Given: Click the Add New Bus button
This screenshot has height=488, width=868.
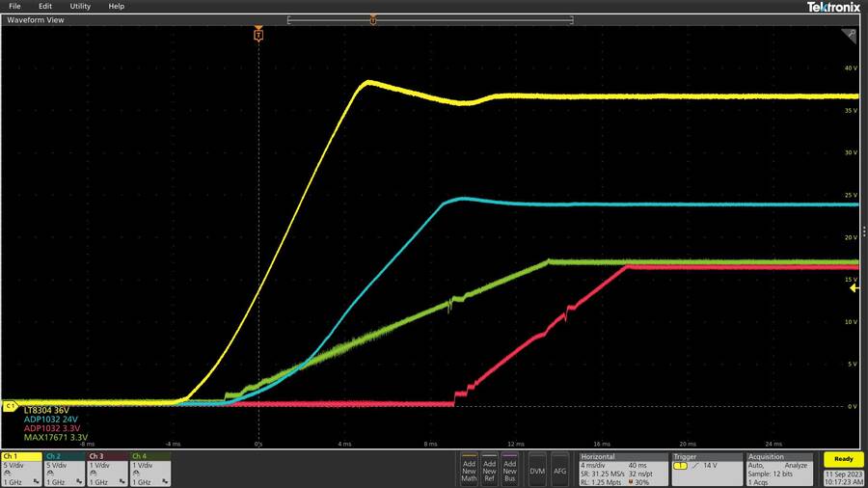Looking at the screenshot, I should click(510, 470).
